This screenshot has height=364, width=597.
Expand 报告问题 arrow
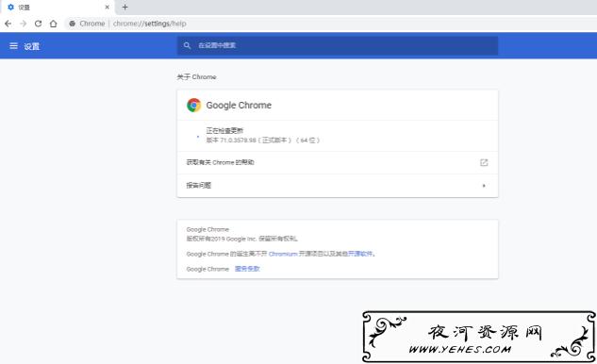point(484,186)
